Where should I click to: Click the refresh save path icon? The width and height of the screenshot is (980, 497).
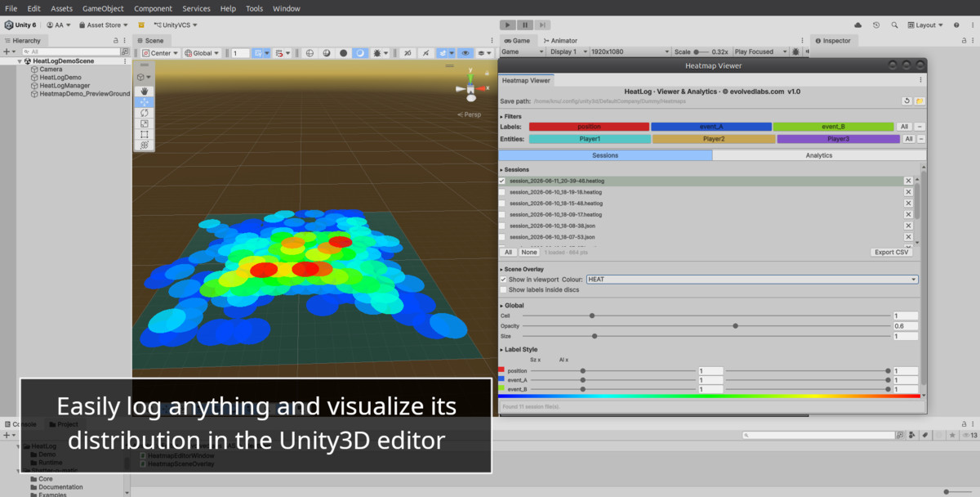[906, 101]
